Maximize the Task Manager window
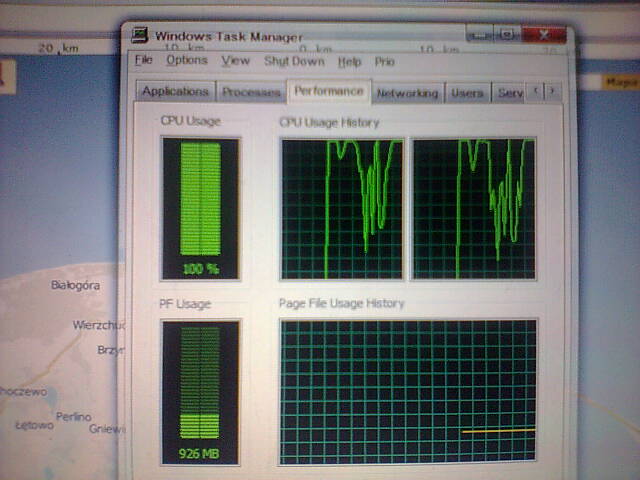640x480 pixels. click(x=507, y=35)
